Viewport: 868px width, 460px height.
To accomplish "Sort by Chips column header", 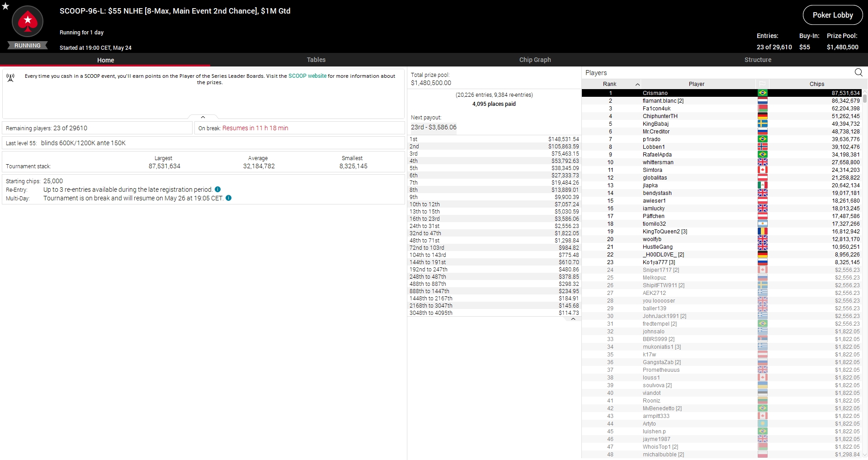I will tap(816, 84).
